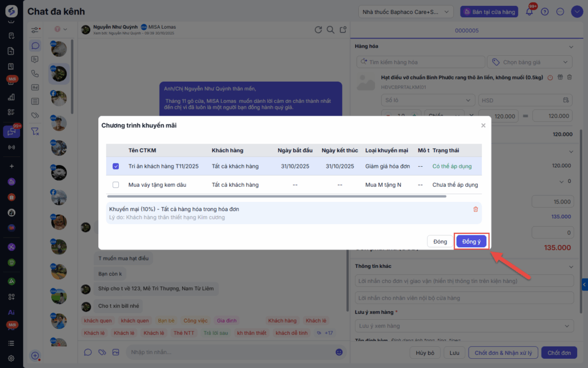This screenshot has height=368, width=588.
Task: Select the order tab '0000005'
Action: pos(466,30)
